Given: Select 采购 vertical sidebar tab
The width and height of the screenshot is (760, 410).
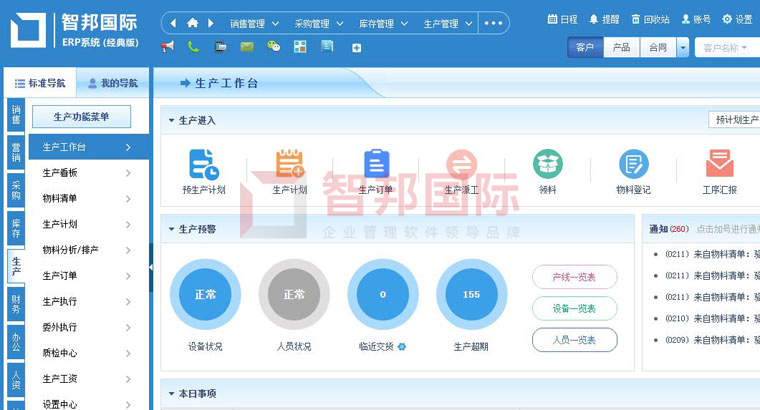Looking at the screenshot, I should click(16, 190).
